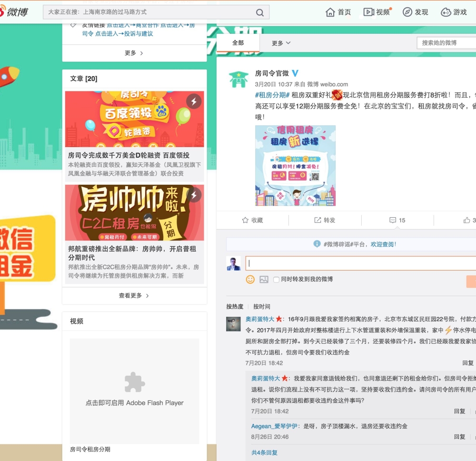Click 3月20日 10:37 post timestamp
The width and height of the screenshot is (476, 461).
click(274, 84)
